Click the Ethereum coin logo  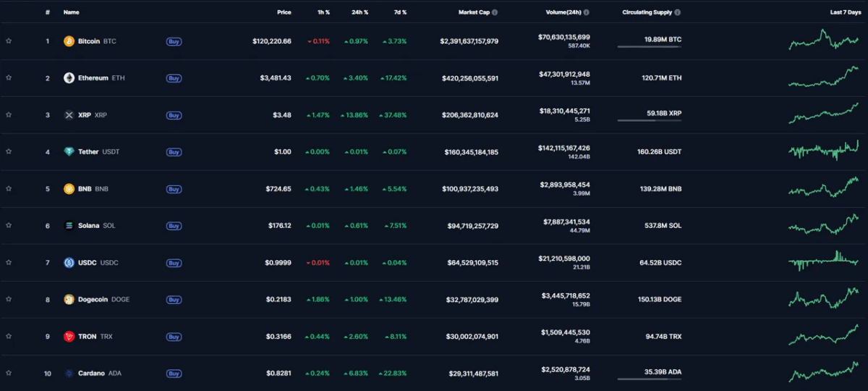(69, 78)
